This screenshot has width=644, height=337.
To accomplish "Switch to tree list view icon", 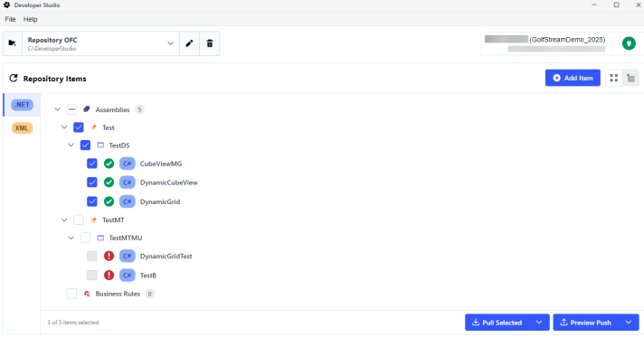I will 630,78.
